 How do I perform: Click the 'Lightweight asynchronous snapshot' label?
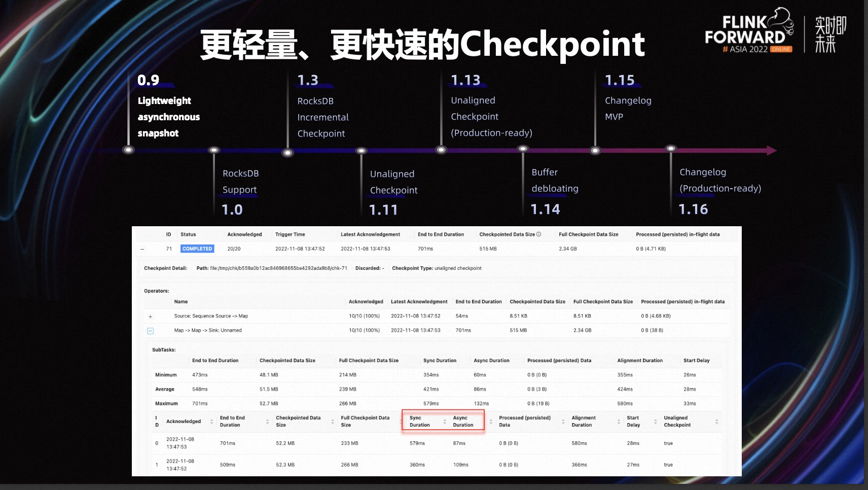168,117
